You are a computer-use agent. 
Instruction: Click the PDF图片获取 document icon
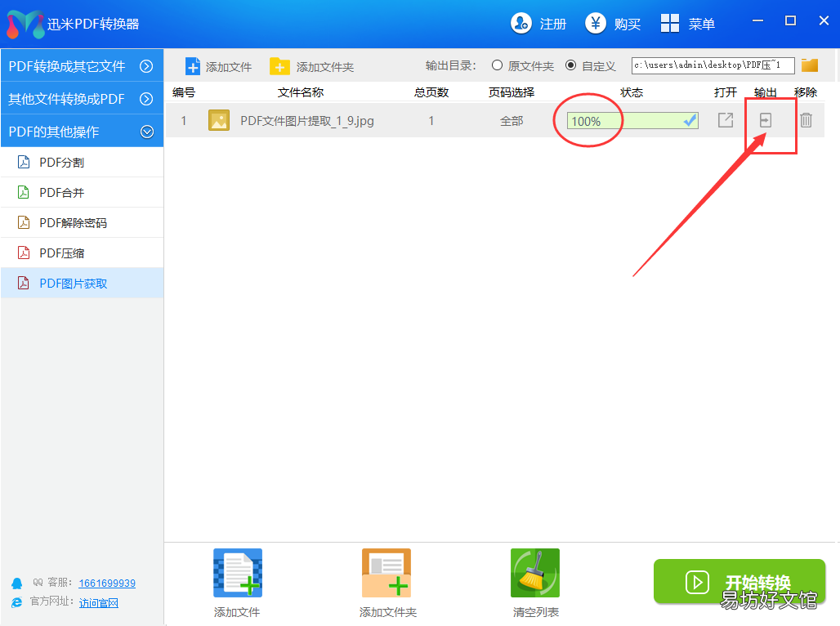pyautogui.click(x=24, y=283)
